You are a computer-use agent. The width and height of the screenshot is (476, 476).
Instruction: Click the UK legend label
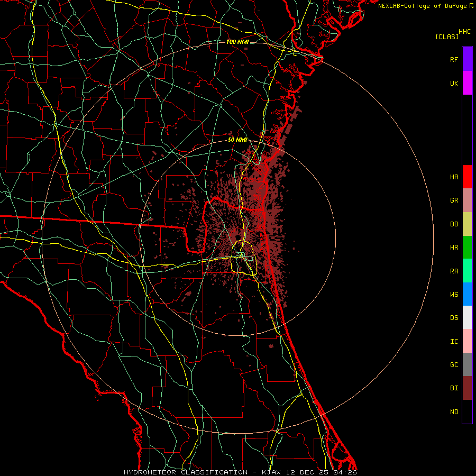454,84
